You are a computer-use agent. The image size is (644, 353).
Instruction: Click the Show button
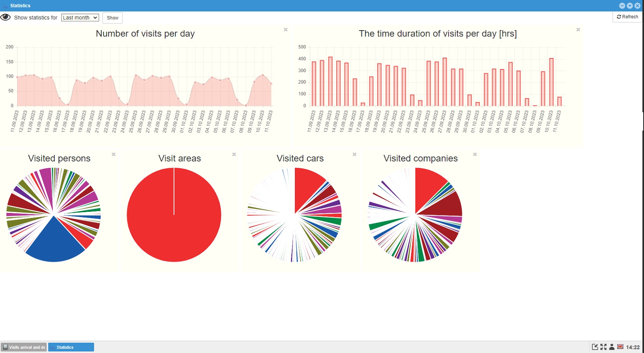[113, 18]
